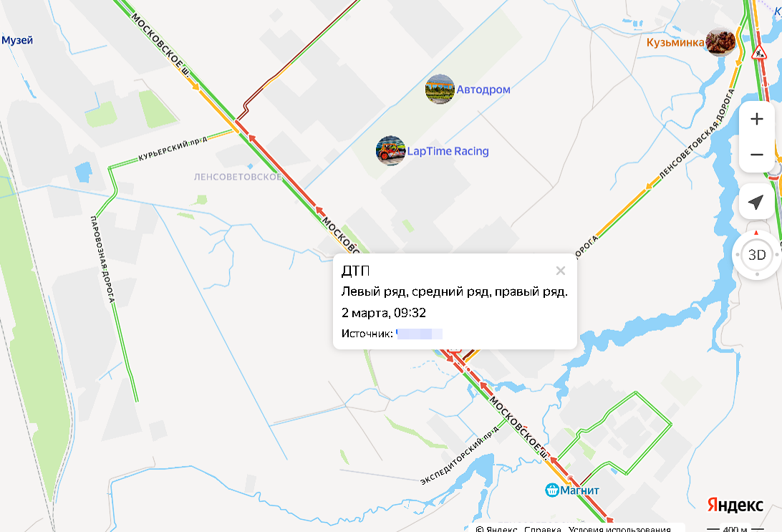
Task: Zoom out with the minus button
Action: pos(756,155)
